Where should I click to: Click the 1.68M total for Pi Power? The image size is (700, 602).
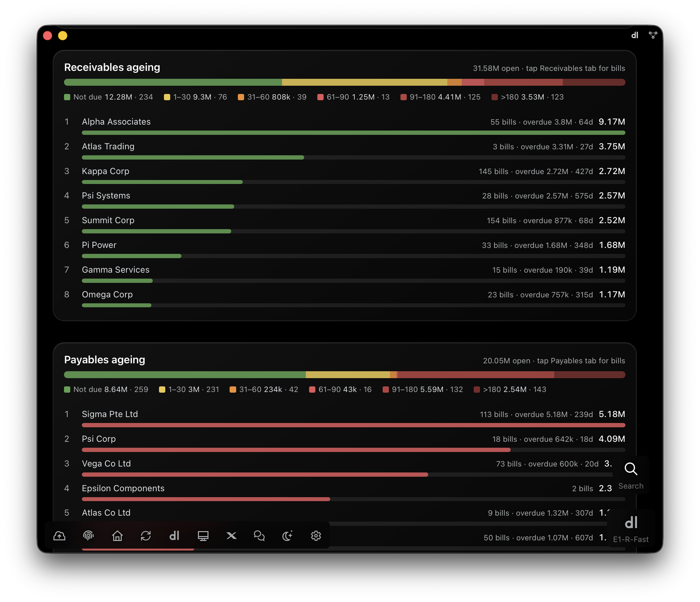[x=612, y=245]
